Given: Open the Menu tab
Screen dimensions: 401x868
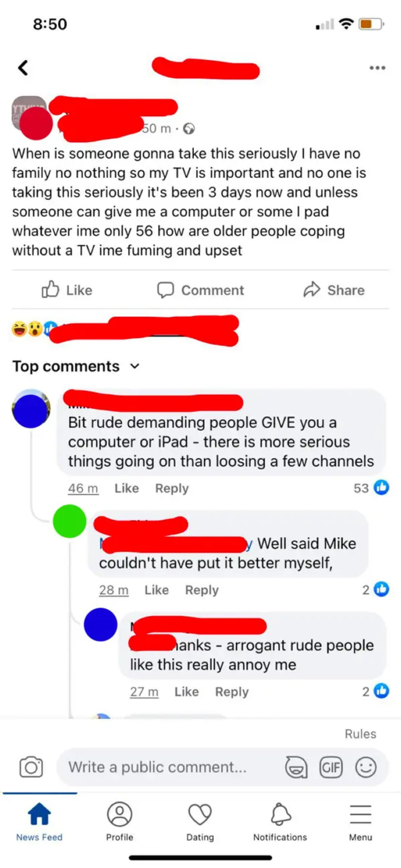Looking at the screenshot, I should click(360, 822).
